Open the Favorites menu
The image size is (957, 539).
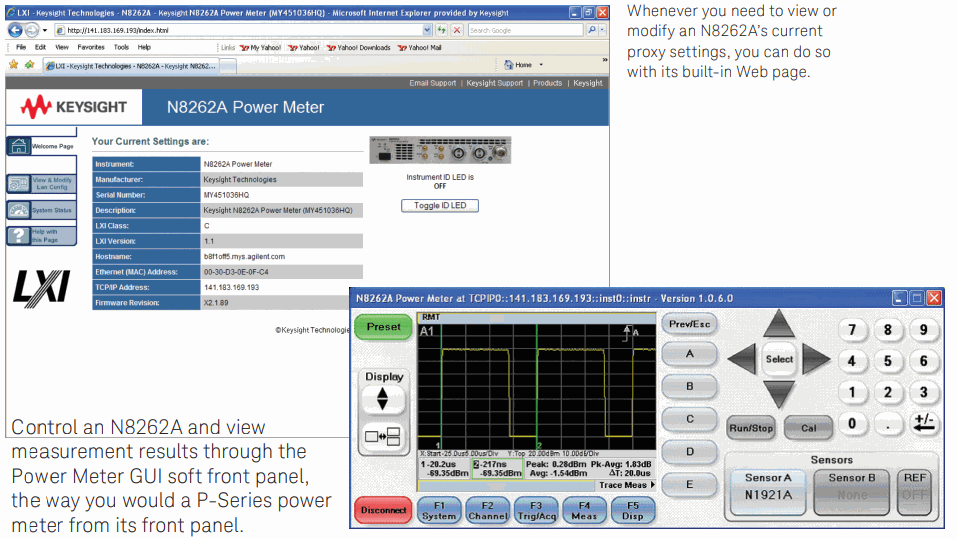click(x=91, y=47)
